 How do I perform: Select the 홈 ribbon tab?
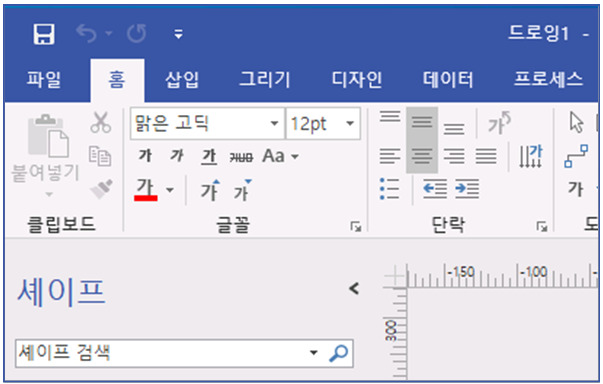pyautogui.click(x=117, y=80)
